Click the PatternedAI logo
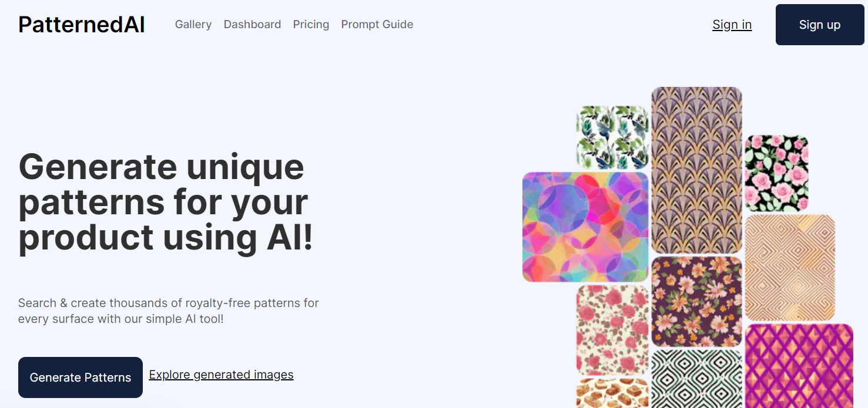 tap(82, 25)
